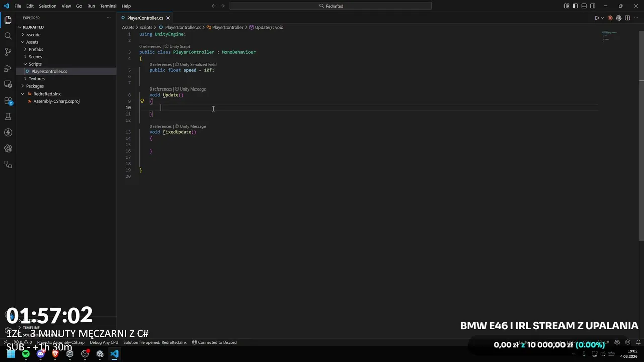The width and height of the screenshot is (644, 362).
Task: Click the Windows Start button
Action: (x=11, y=354)
